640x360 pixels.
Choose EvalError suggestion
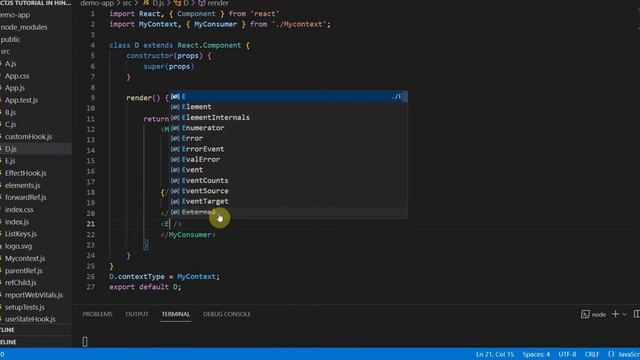pos(289,160)
